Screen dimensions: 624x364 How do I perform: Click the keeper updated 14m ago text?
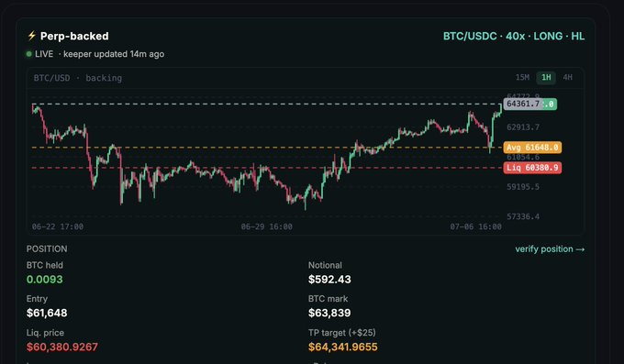coord(114,54)
